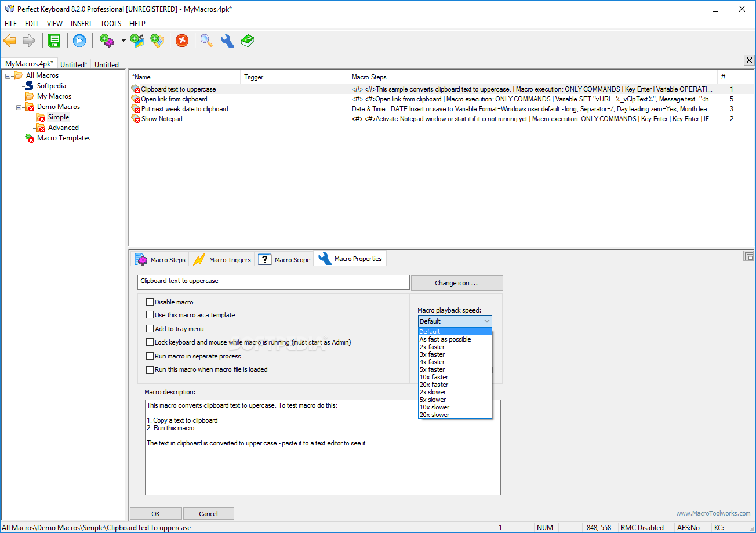Check Run this macro when file loaded
Screen dimensions: 756x533
coord(150,369)
